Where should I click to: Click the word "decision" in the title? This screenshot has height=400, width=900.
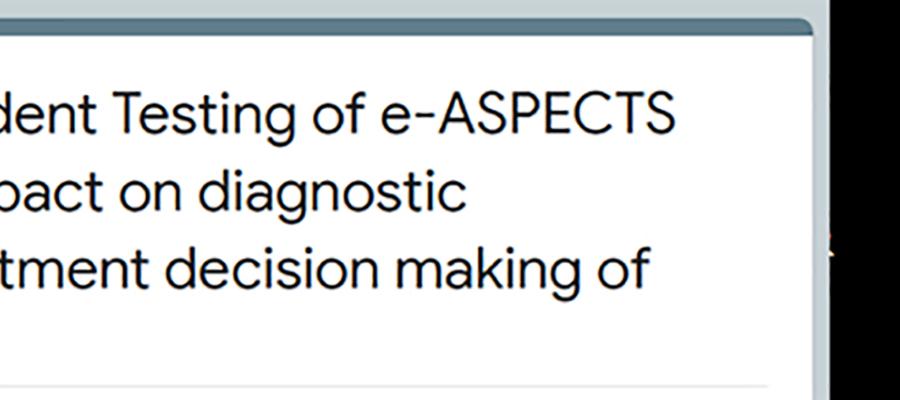(x=271, y=269)
